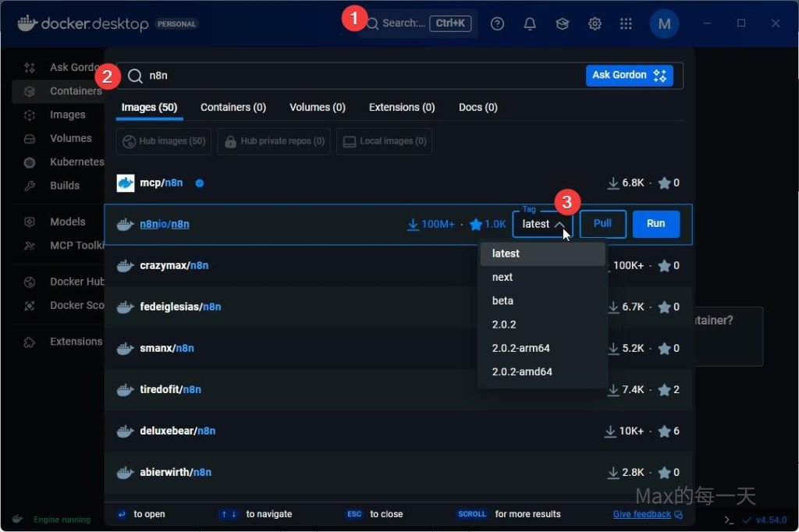Viewport: 799px width, 532px height.
Task: Click the user avatar M icon
Action: (664, 24)
